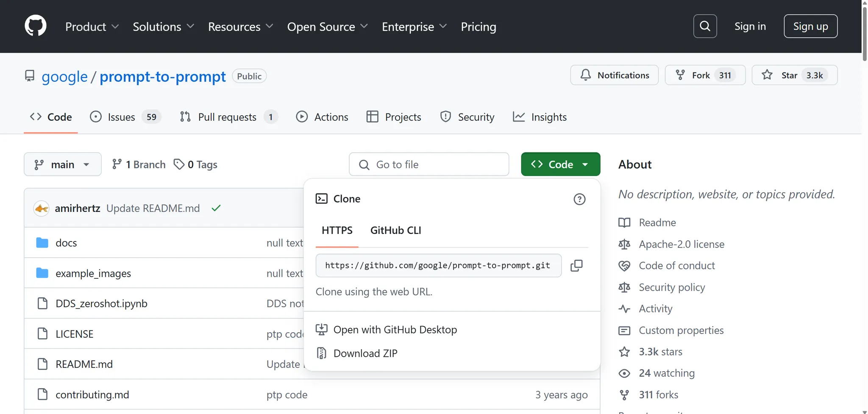Screen dimensions: 868x414
Task: Click the docs folder icon
Action: (x=42, y=243)
